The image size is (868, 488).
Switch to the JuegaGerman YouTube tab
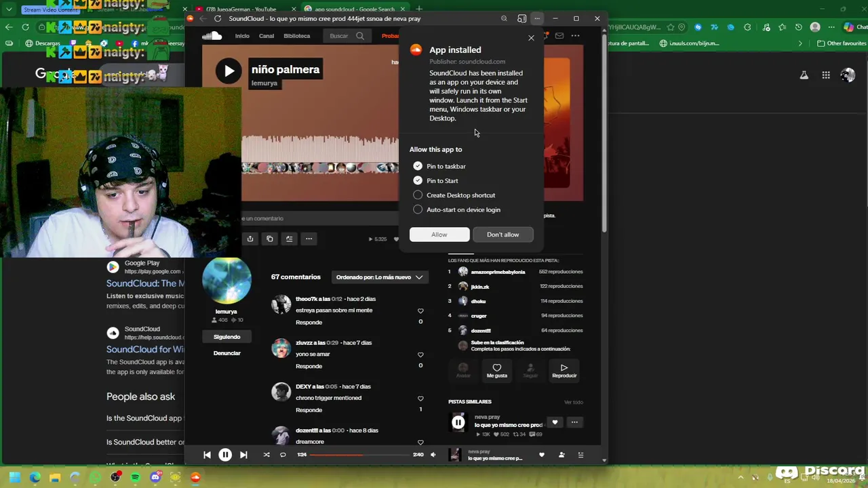pyautogui.click(x=241, y=9)
